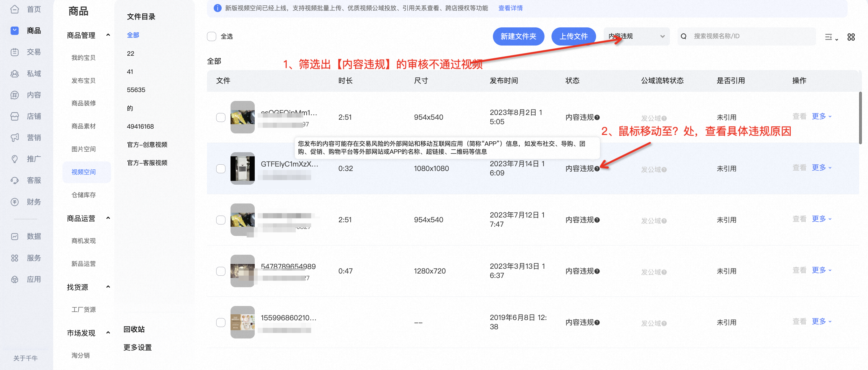The height and width of the screenshot is (370, 868).
Task: Expand 更多 for the 155996860210 video
Action: coord(821,321)
